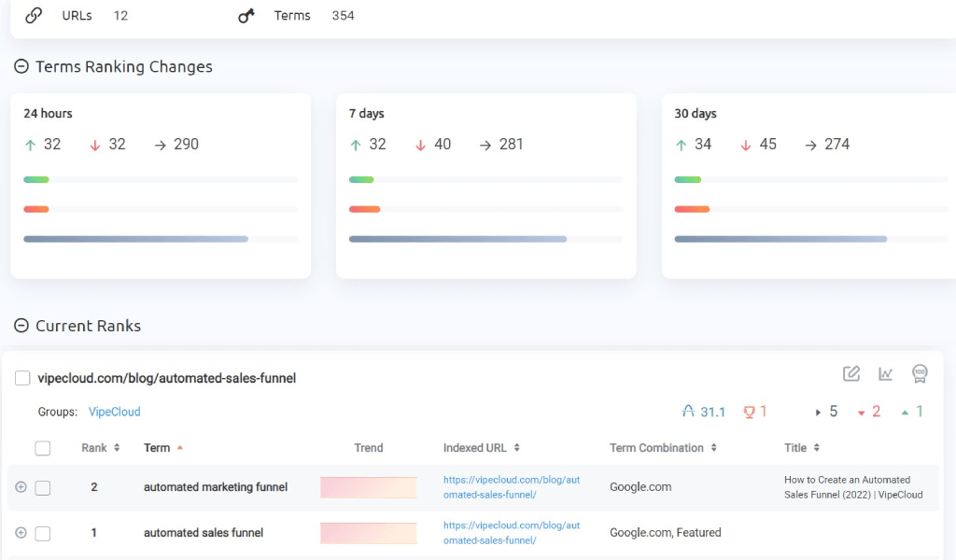Expand the automated marketing funnel row

tap(21, 487)
